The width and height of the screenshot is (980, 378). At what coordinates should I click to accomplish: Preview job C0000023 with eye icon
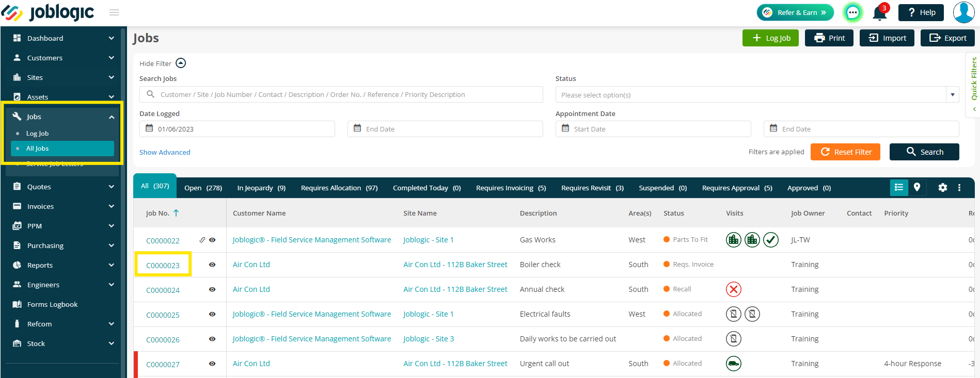click(x=212, y=265)
